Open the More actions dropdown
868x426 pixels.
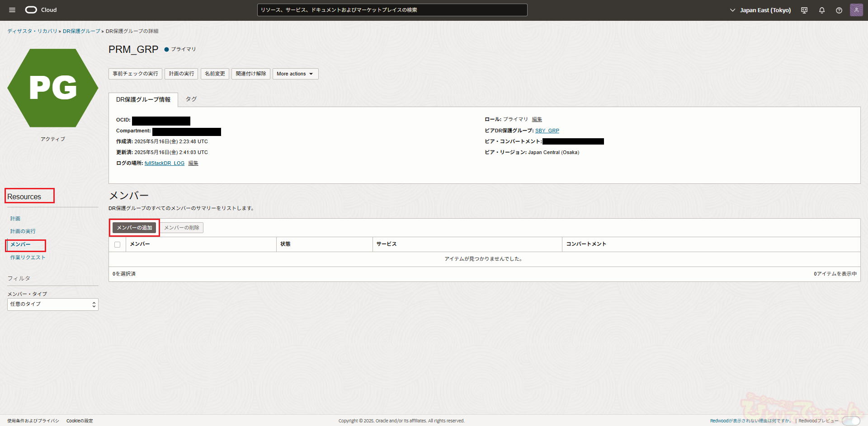click(x=295, y=74)
